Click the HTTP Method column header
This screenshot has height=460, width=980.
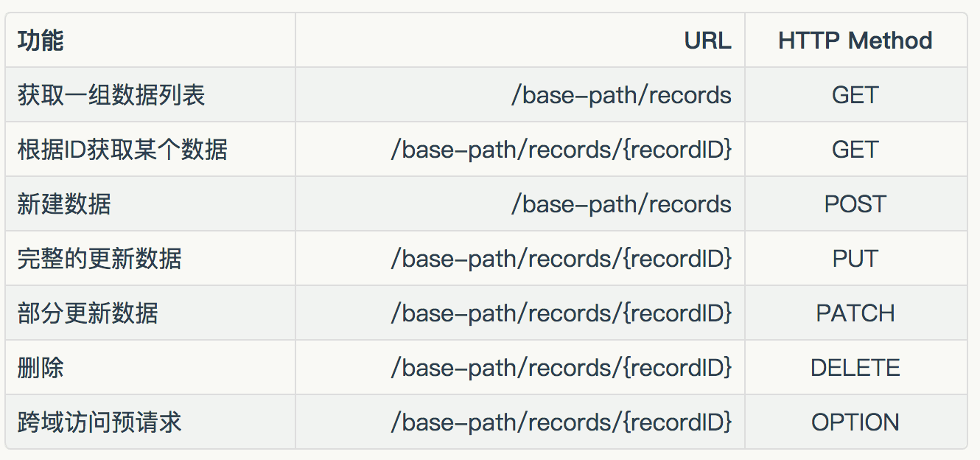click(x=855, y=41)
